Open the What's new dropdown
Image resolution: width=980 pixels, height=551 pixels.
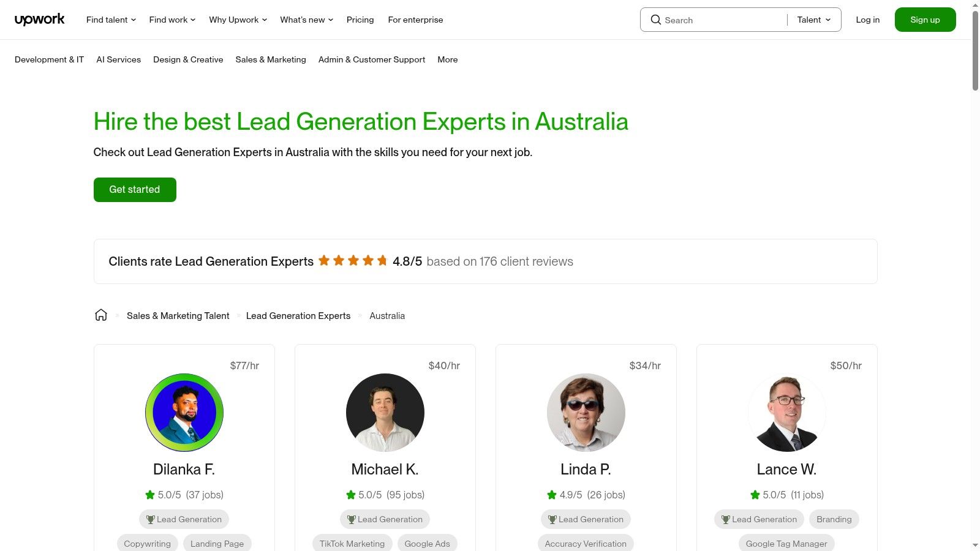307,20
